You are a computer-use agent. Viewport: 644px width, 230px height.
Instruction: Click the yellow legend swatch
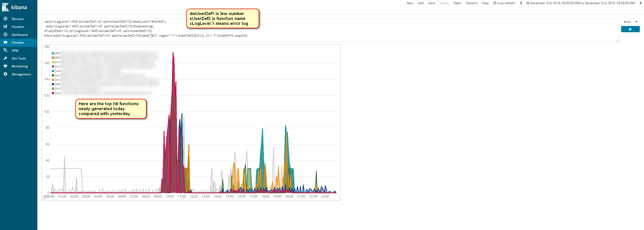click(53, 62)
